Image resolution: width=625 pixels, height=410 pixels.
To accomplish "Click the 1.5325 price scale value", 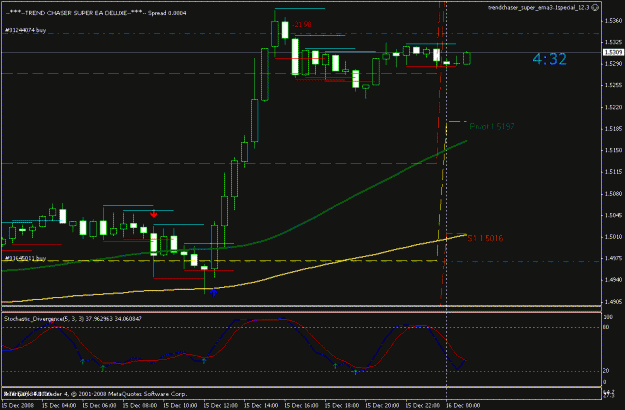I will click(613, 42).
